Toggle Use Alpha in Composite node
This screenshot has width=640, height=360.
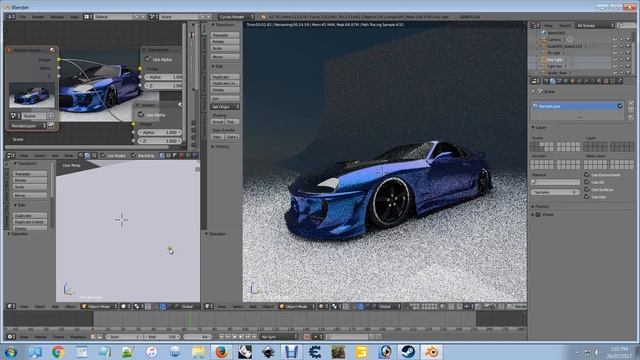click(x=148, y=59)
